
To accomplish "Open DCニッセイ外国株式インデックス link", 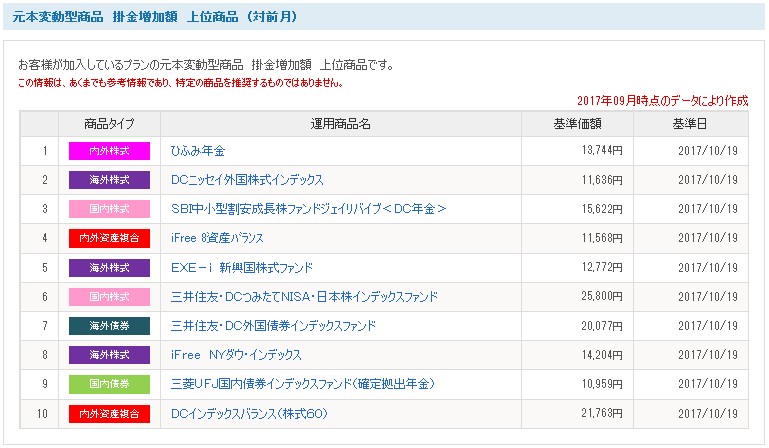I will [247, 180].
